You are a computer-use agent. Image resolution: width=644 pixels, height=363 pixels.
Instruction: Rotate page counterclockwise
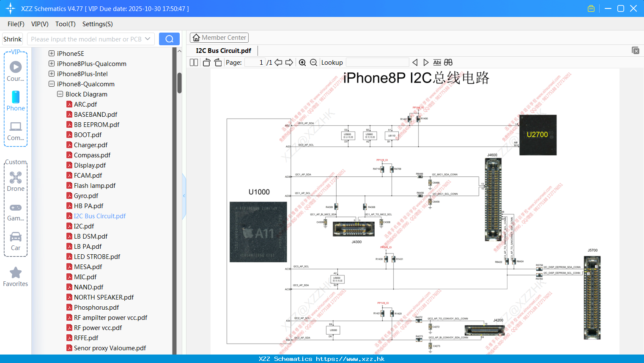pyautogui.click(x=206, y=63)
